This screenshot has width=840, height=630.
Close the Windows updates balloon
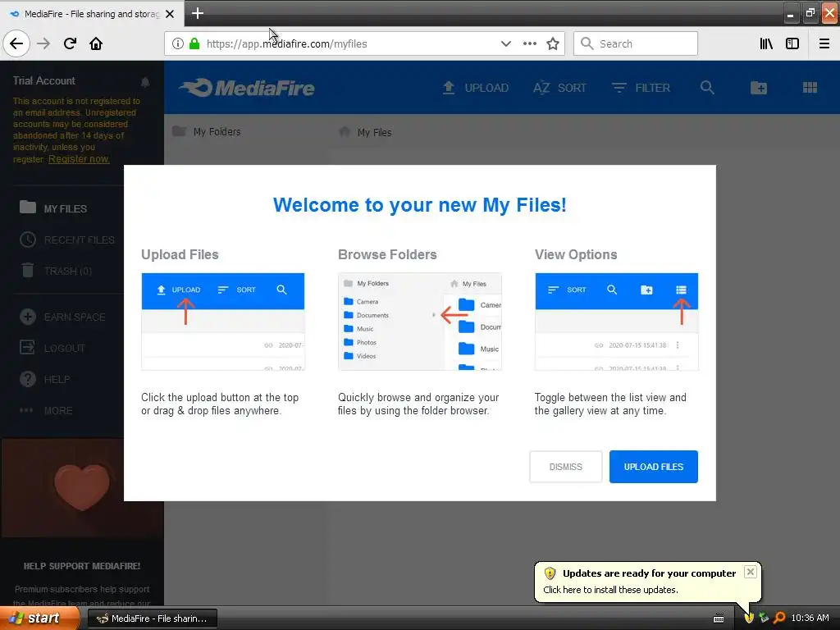point(751,572)
